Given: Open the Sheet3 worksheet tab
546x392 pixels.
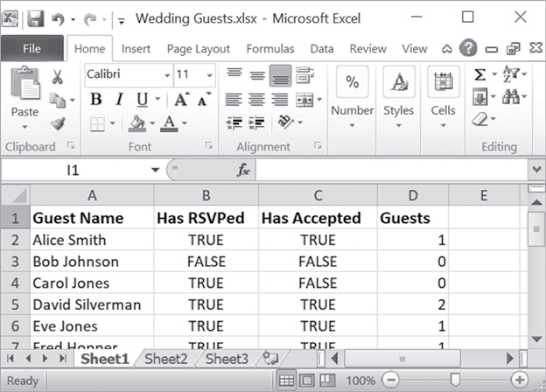Looking at the screenshot, I should [x=227, y=359].
